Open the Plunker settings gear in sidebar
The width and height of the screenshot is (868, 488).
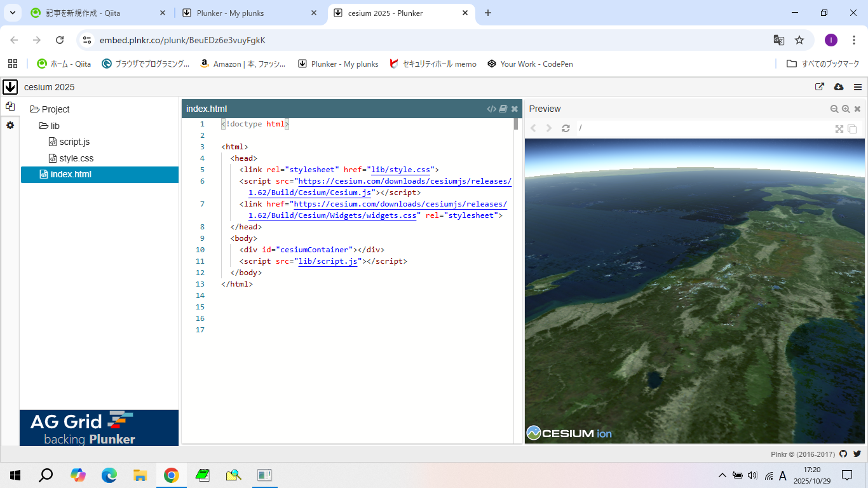click(x=10, y=126)
